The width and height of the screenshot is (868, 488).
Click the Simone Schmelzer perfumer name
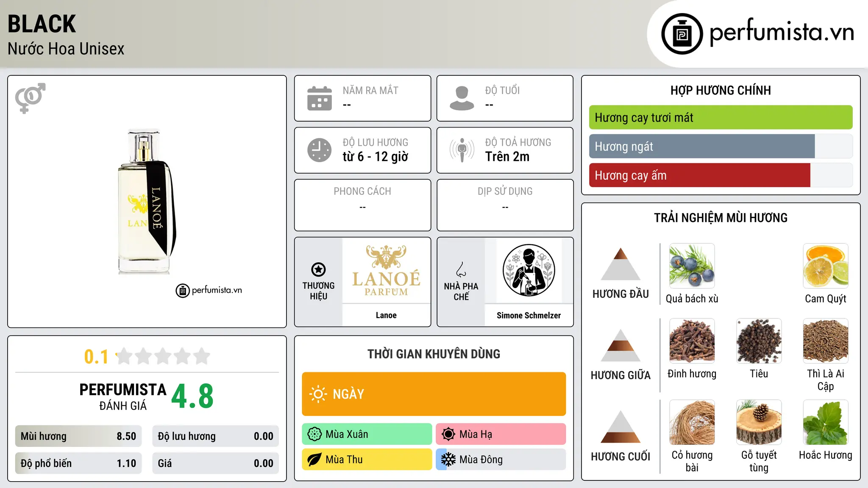pos(529,315)
